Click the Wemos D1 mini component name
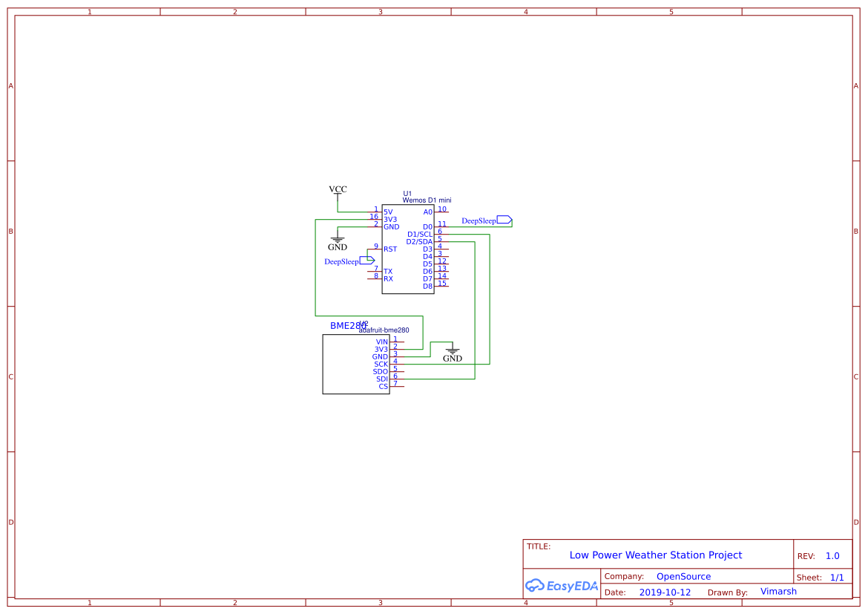The width and height of the screenshot is (868, 614). 427,200
